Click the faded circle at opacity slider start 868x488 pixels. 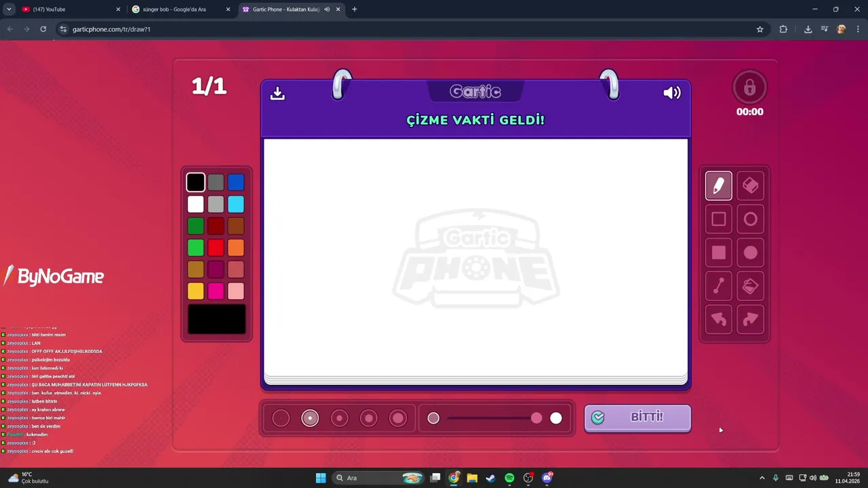[x=433, y=418]
